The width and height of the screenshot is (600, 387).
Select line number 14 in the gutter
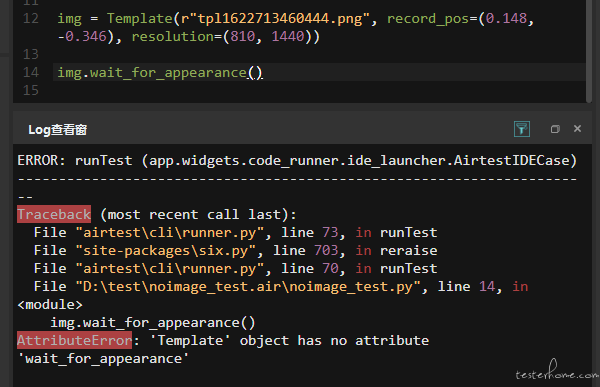point(31,72)
